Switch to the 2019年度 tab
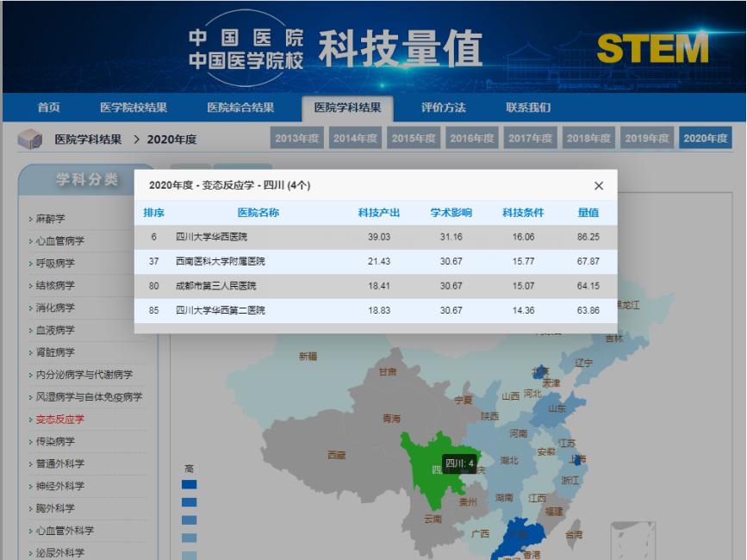 click(650, 136)
